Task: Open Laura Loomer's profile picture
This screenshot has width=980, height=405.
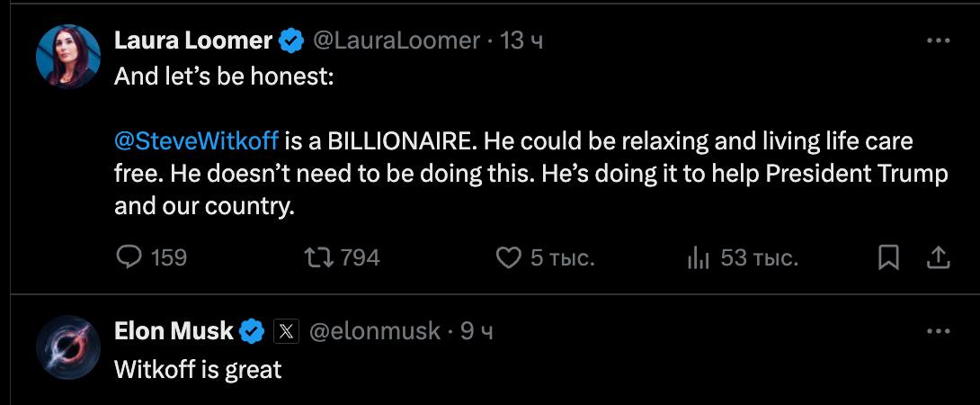Action: 67,57
